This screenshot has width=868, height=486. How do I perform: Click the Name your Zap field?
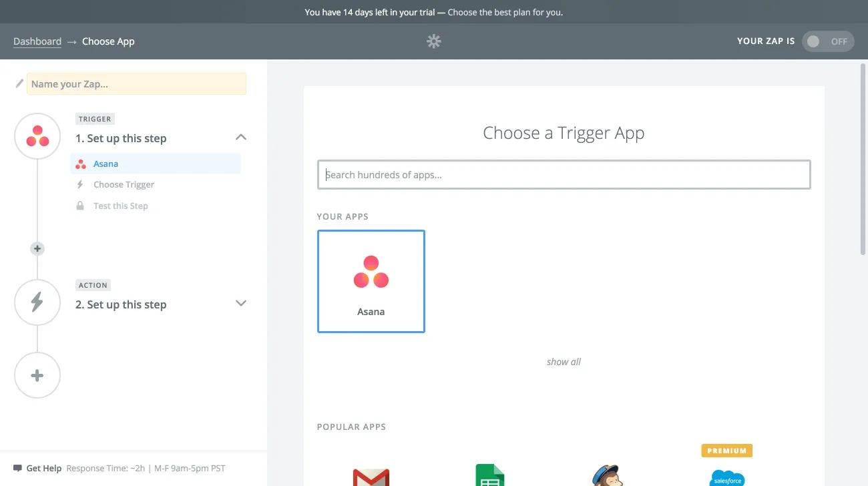pos(136,83)
